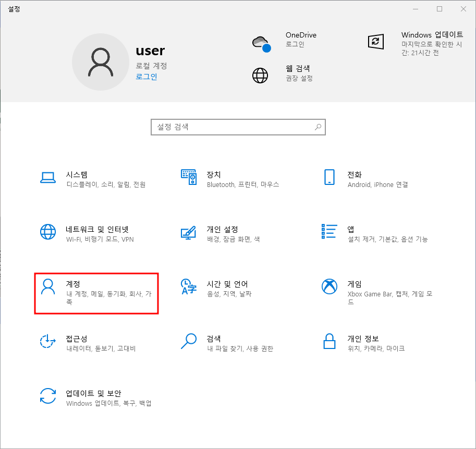The height and width of the screenshot is (449, 476).
Task: Open the 시간 및 언어 category title
Action: 227,284
